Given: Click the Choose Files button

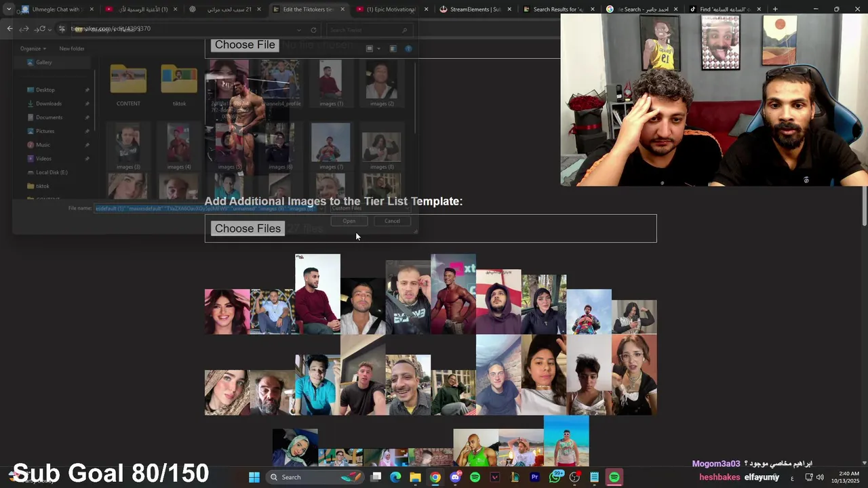Looking at the screenshot, I should (x=248, y=228).
